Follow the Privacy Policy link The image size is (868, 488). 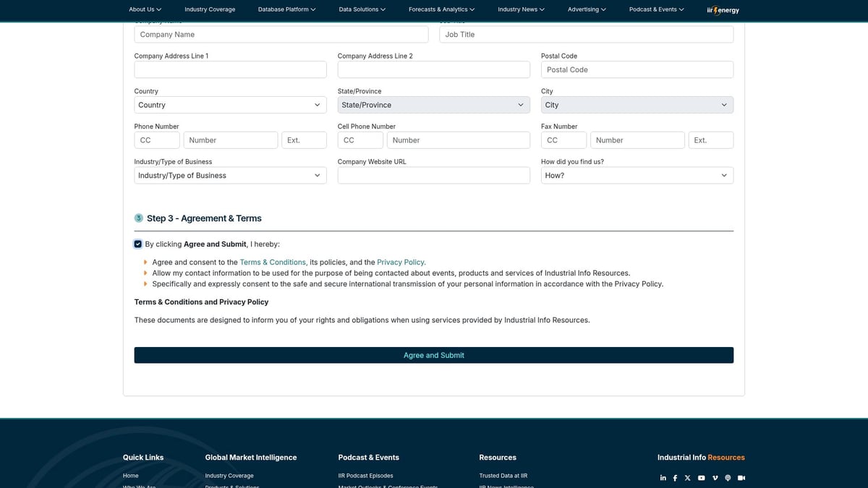pyautogui.click(x=400, y=262)
